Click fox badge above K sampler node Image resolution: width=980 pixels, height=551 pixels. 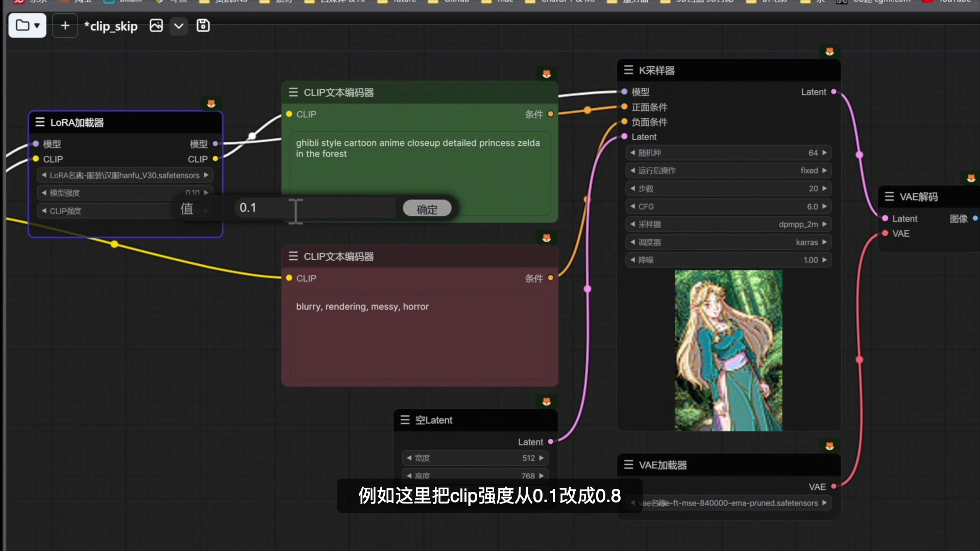[x=830, y=52]
